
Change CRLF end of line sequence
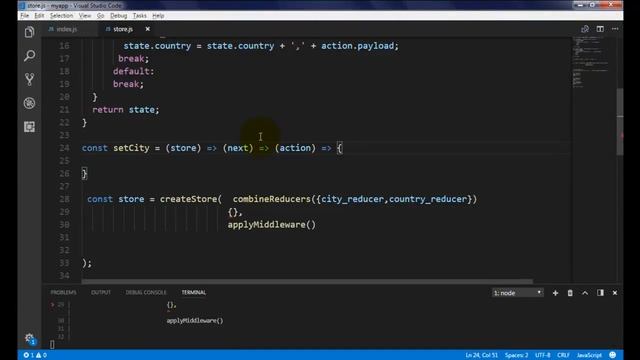coord(563,355)
